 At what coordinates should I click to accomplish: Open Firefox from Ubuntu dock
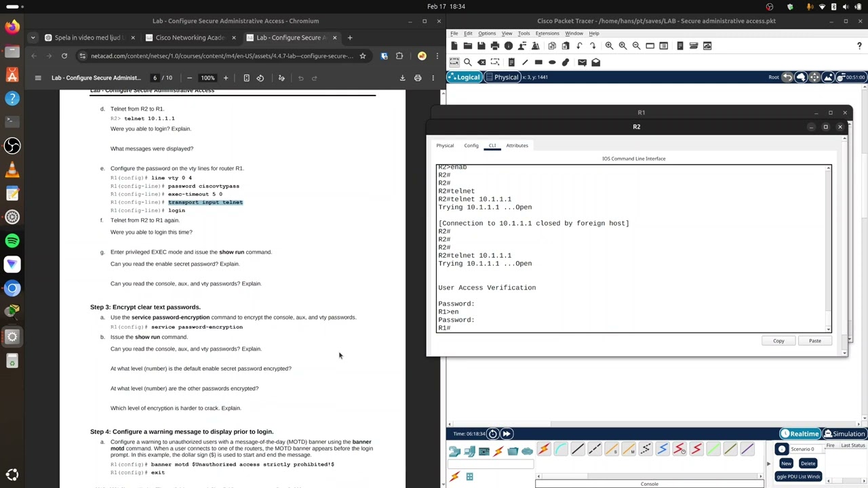click(x=12, y=27)
